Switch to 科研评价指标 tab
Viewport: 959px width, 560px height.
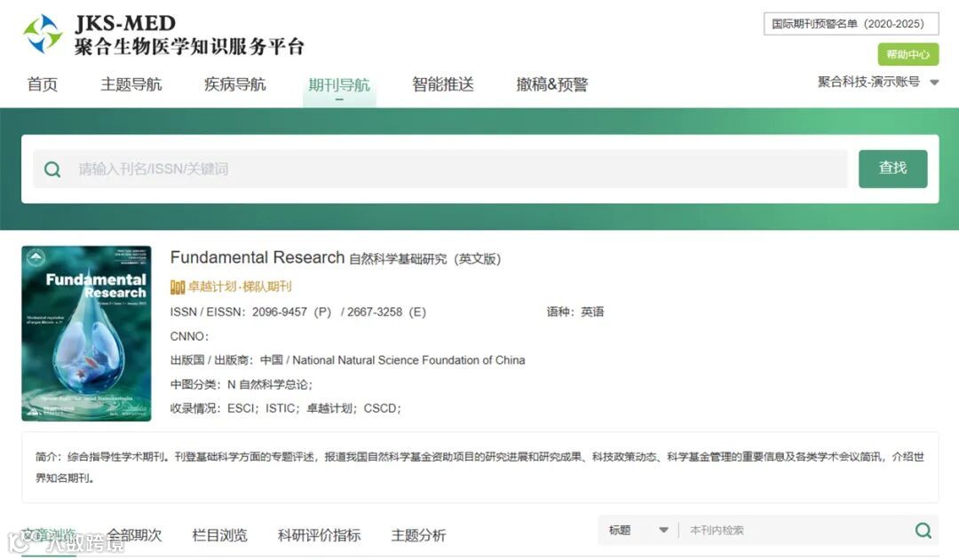[x=320, y=535]
